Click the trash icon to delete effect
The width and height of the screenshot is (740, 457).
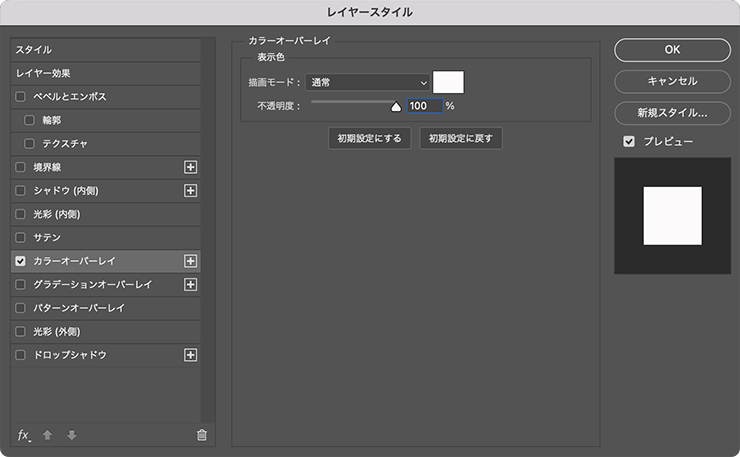click(x=201, y=435)
